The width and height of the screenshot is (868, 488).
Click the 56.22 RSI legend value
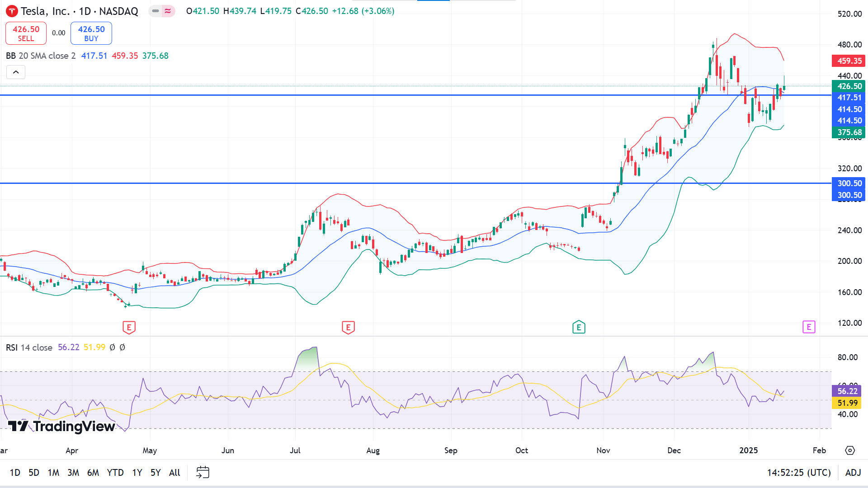tap(69, 347)
